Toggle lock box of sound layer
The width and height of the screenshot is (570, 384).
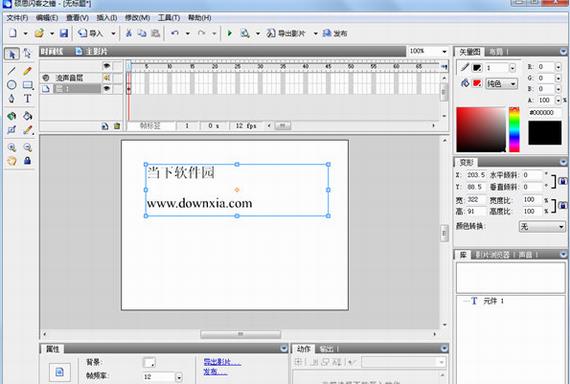[x=117, y=77]
